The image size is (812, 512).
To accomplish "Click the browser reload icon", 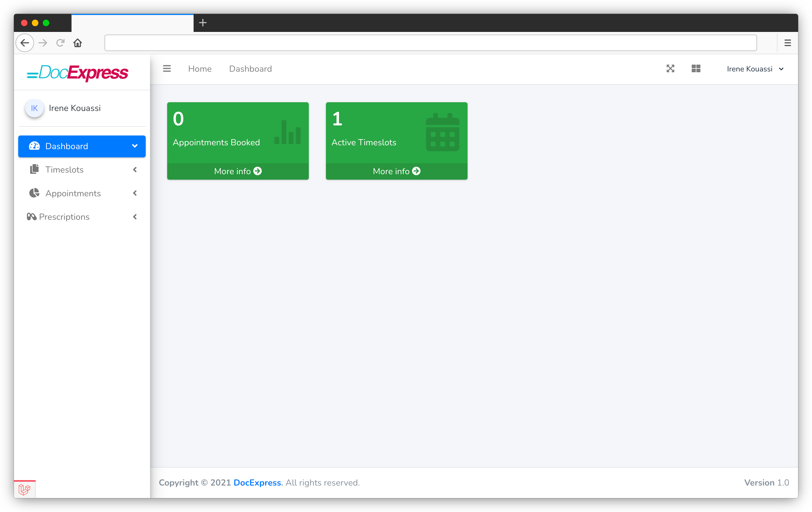I will point(60,43).
